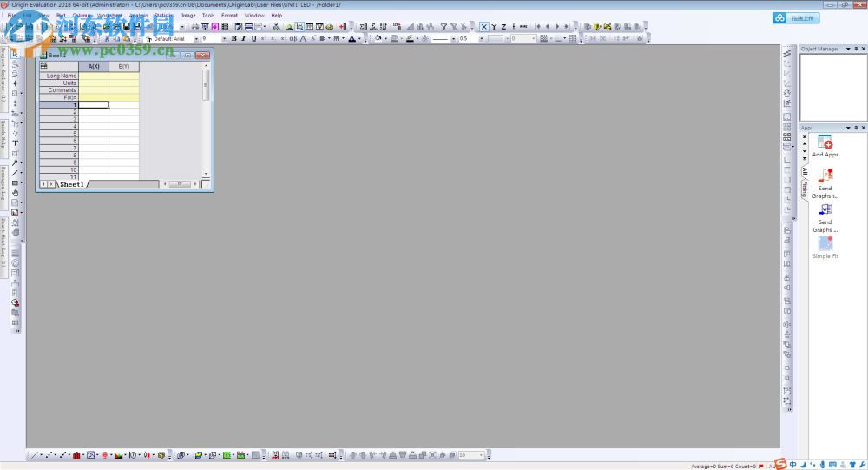Open the Image menu
Viewport: 868px width, 470px height.
[188, 16]
